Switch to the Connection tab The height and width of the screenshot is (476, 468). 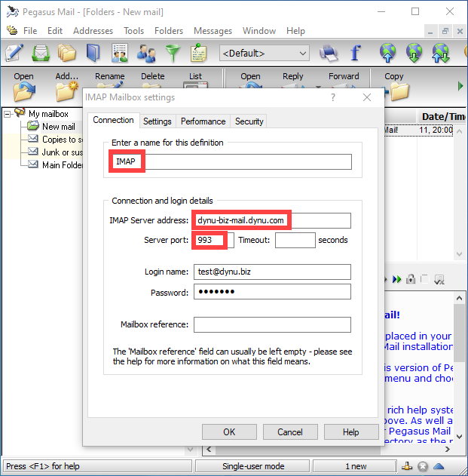(113, 120)
